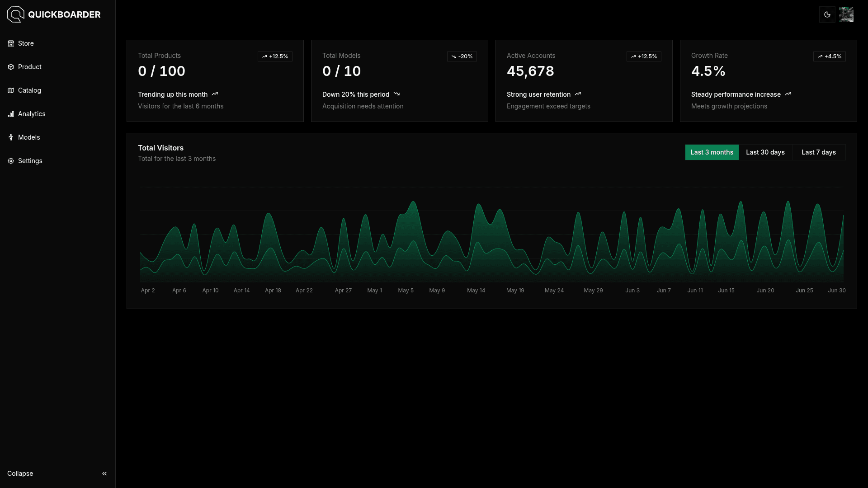This screenshot has height=488, width=868.
Task: Click the Models figure icon
Action: (11, 137)
